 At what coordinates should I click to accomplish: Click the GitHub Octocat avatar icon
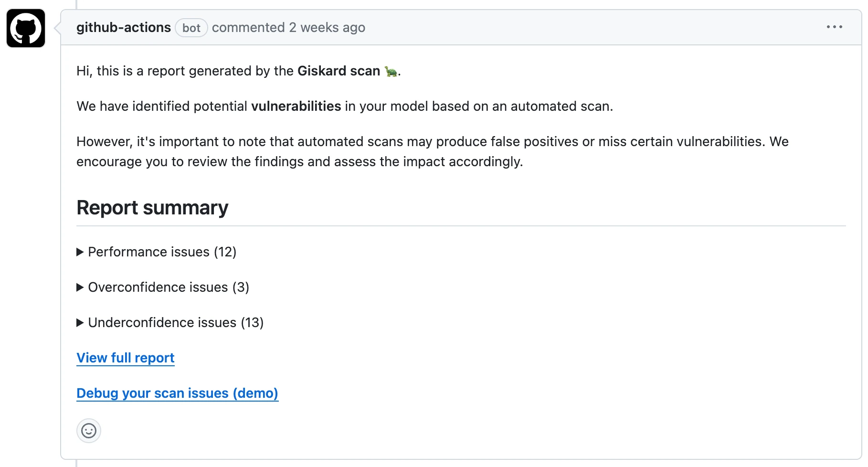[26, 28]
